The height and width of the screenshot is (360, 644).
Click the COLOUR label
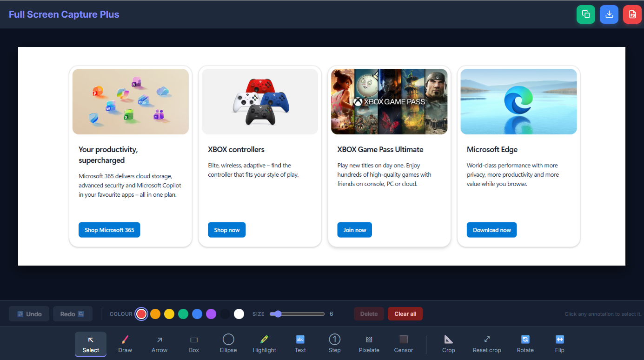pos(121,314)
